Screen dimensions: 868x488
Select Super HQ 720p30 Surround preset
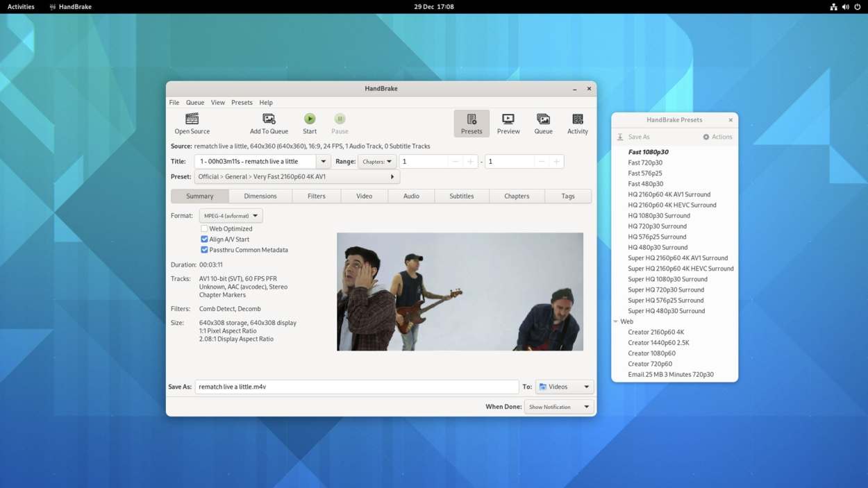(x=666, y=290)
